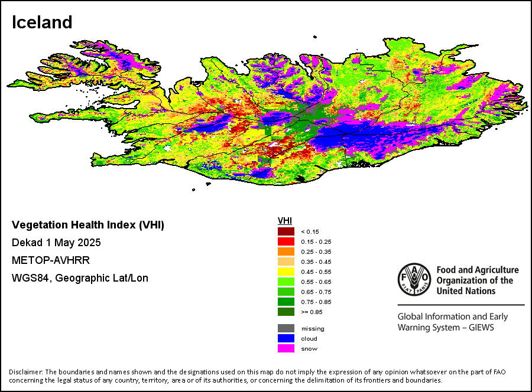The height and width of the screenshot is (392, 532).
Task: Click the green '0.65 - 0.75' legend swatch
Action: click(x=286, y=292)
